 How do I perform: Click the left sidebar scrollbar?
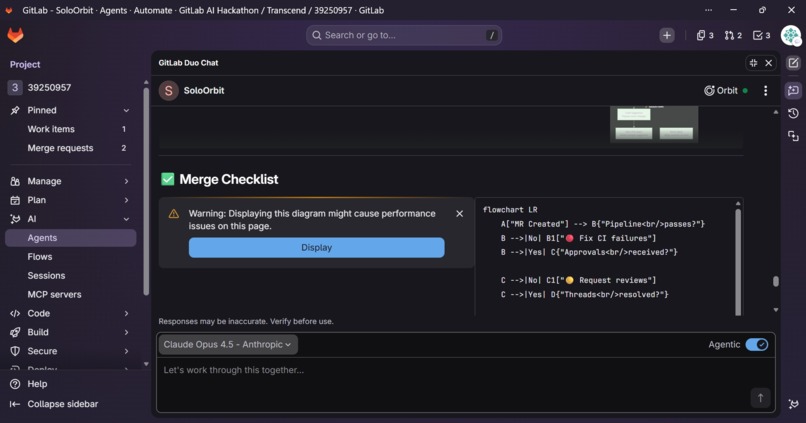146,190
